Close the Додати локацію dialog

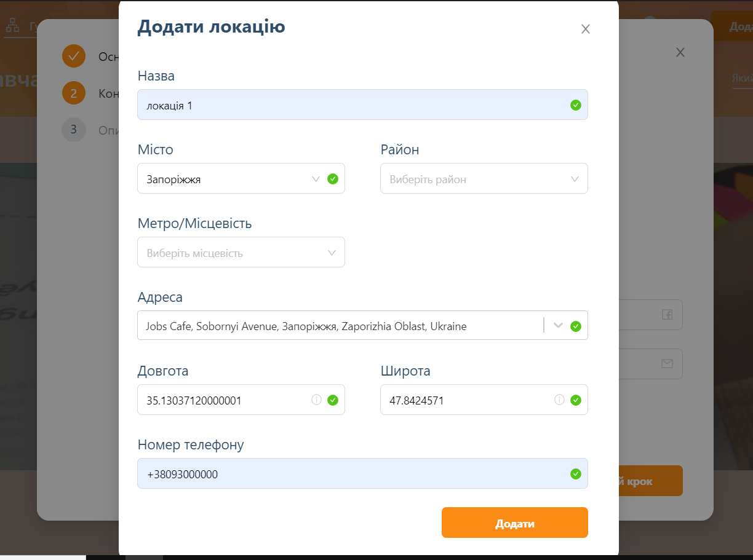click(586, 29)
